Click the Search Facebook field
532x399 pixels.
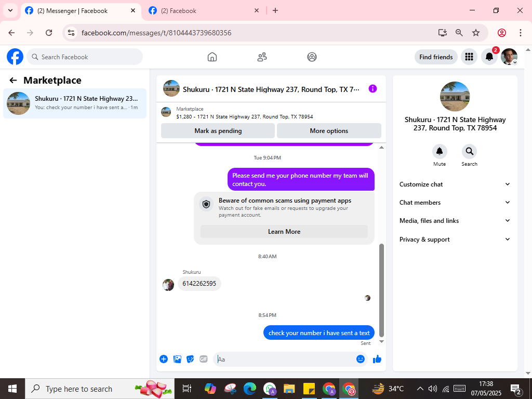(x=85, y=57)
